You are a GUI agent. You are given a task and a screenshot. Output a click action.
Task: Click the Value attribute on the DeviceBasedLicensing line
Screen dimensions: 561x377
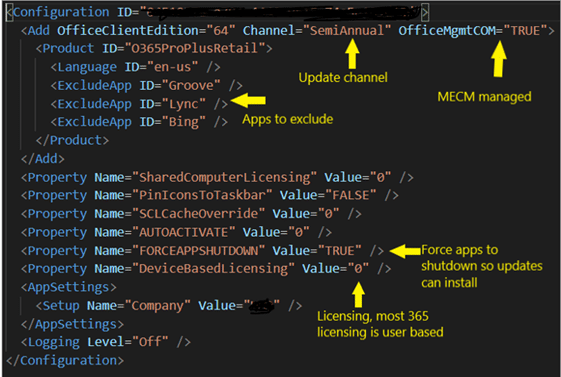click(321, 269)
